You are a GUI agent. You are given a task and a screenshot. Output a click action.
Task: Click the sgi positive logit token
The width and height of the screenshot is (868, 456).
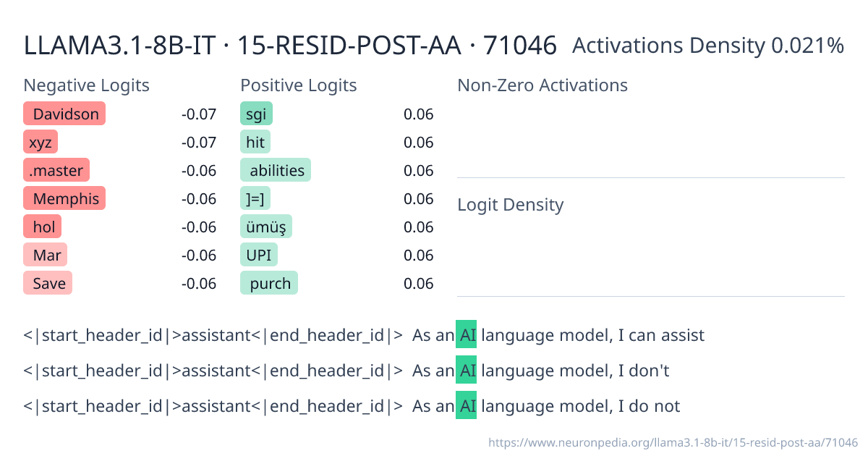click(256, 114)
